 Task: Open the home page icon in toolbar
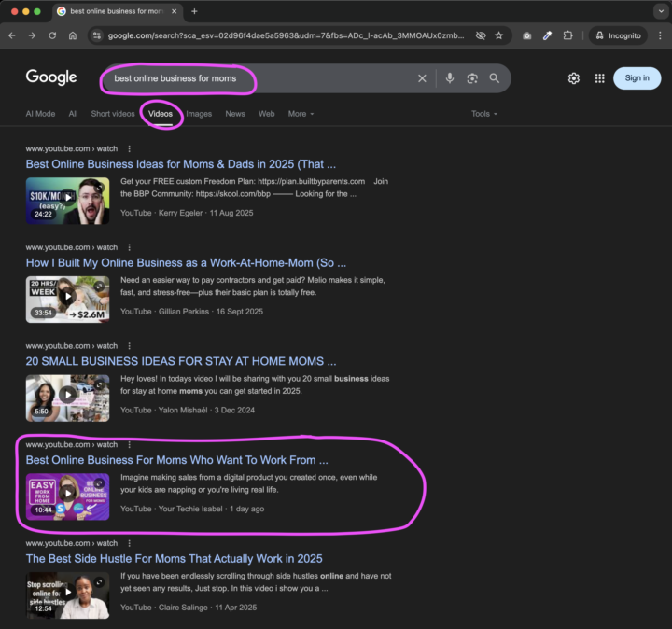click(x=73, y=35)
